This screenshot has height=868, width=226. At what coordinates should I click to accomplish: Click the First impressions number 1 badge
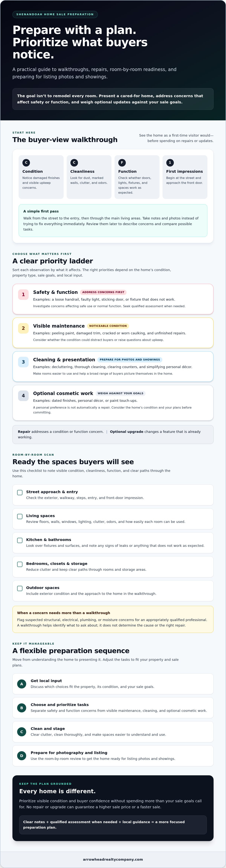[x=170, y=162]
